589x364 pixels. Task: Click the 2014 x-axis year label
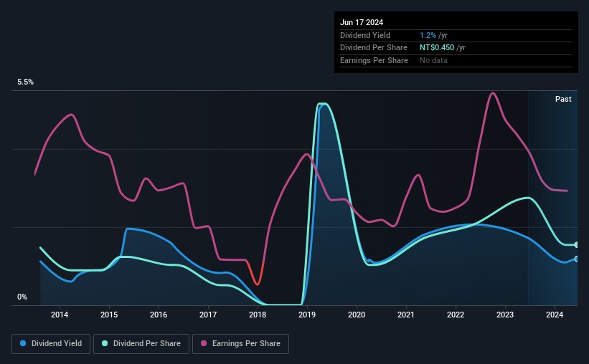coord(60,315)
